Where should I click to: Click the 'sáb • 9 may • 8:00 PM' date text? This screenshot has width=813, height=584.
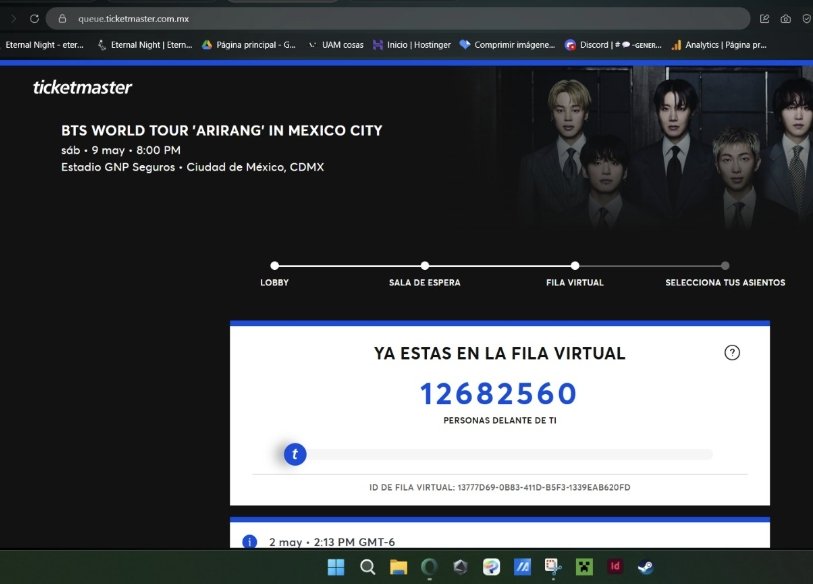[121, 150]
